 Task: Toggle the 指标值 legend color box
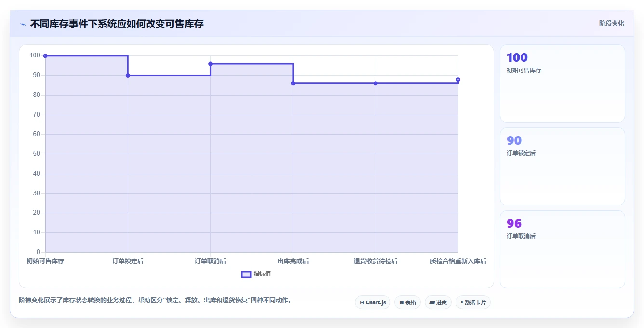point(246,274)
